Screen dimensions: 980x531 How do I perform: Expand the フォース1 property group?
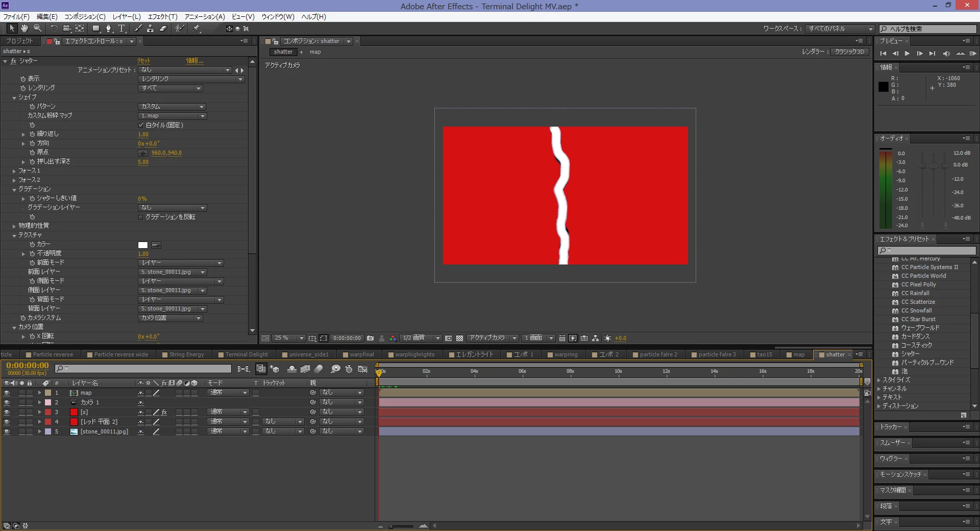tap(14, 172)
